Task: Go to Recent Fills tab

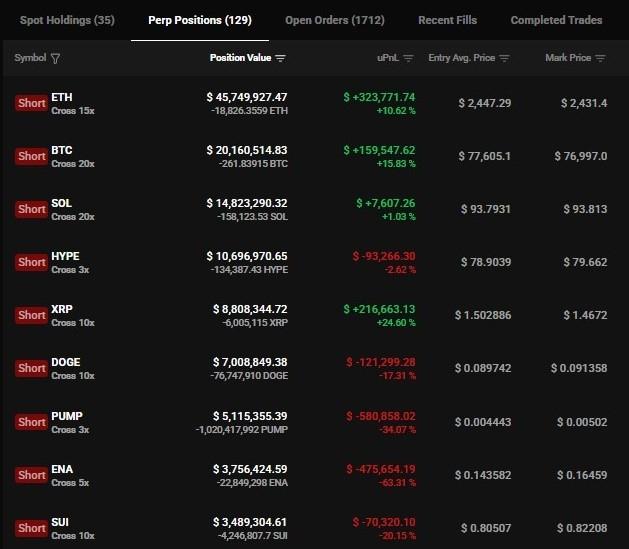Action: (x=448, y=20)
